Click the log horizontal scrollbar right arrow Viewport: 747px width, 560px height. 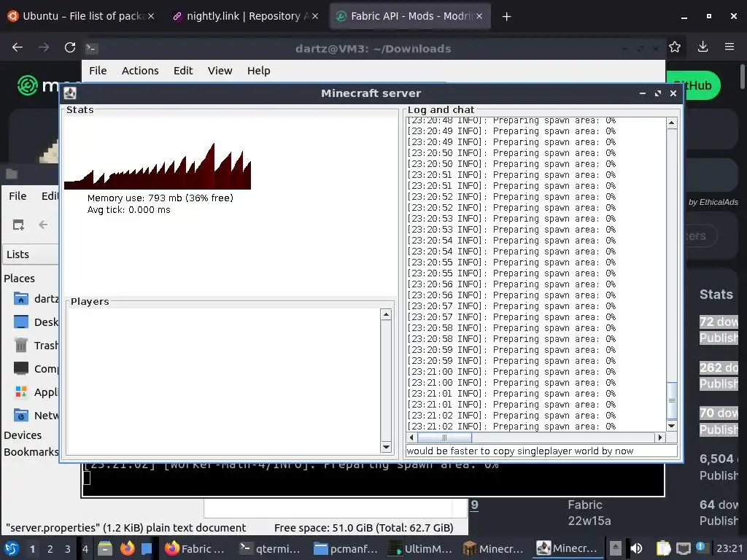click(x=659, y=437)
